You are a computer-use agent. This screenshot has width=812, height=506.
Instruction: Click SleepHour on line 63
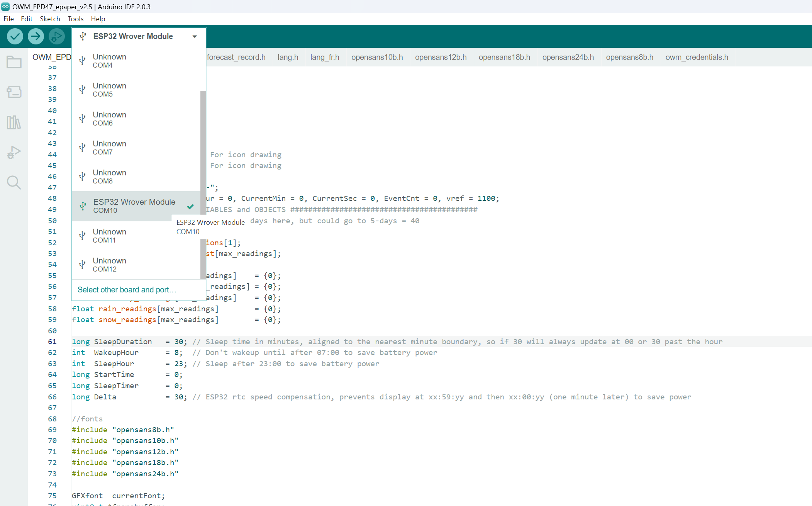pyautogui.click(x=114, y=363)
